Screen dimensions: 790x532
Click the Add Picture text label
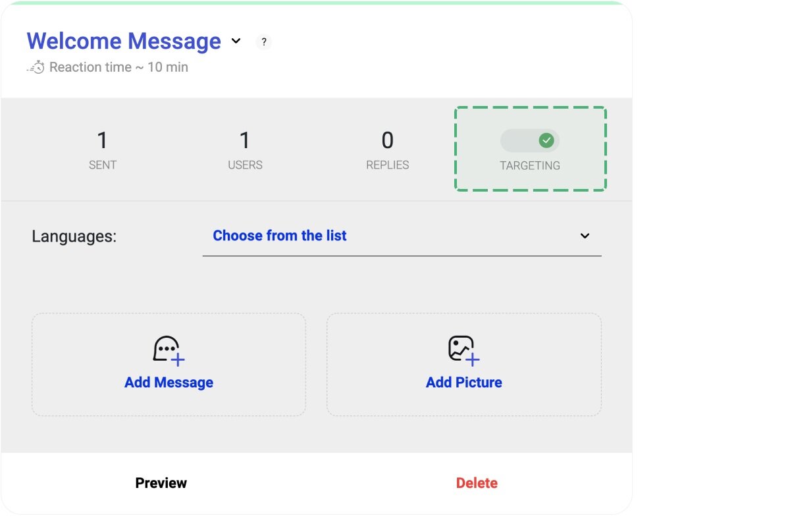click(x=463, y=383)
